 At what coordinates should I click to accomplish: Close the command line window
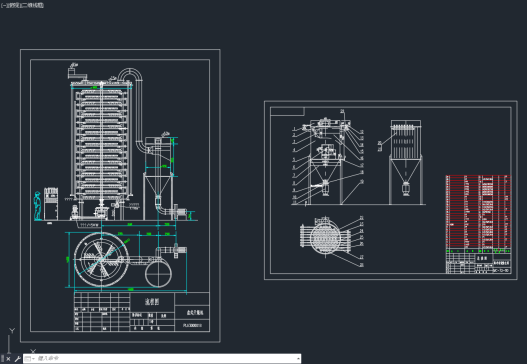8,359
